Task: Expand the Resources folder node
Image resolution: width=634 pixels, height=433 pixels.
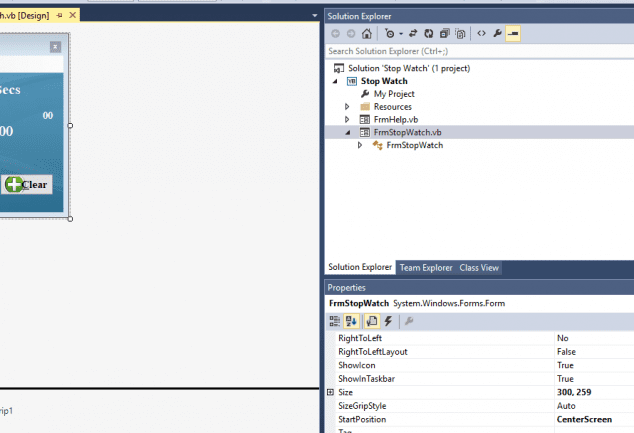Action: point(347,107)
